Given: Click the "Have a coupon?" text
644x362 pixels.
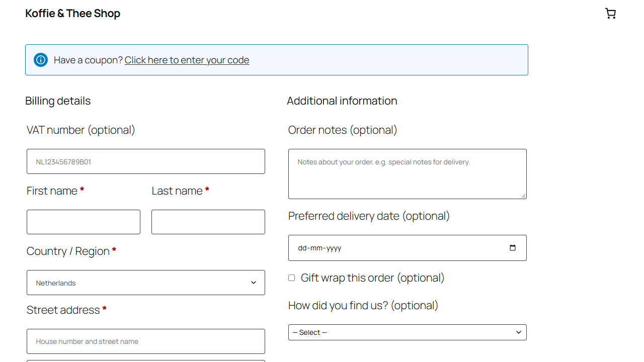Looking at the screenshot, I should pos(88,60).
